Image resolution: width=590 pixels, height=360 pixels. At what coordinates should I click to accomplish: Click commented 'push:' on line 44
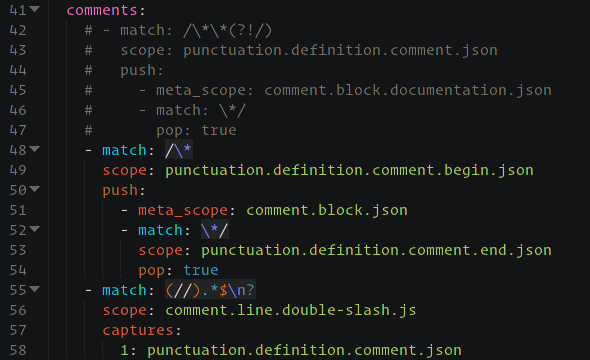coord(142,71)
